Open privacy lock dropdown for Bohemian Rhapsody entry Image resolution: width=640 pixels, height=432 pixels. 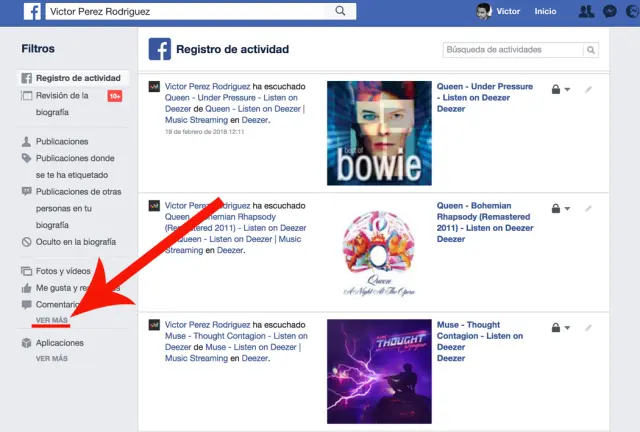pyautogui.click(x=561, y=209)
